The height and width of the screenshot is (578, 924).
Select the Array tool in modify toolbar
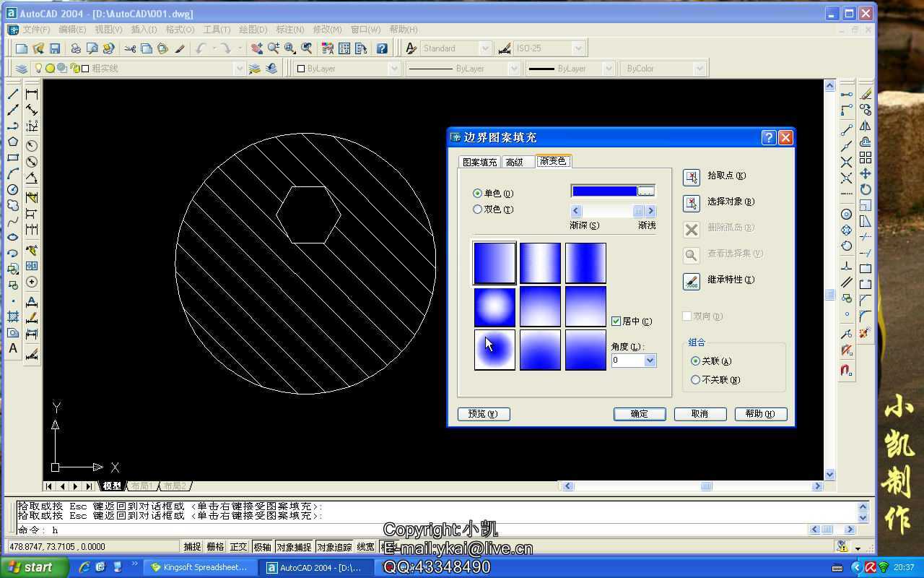[x=866, y=158]
